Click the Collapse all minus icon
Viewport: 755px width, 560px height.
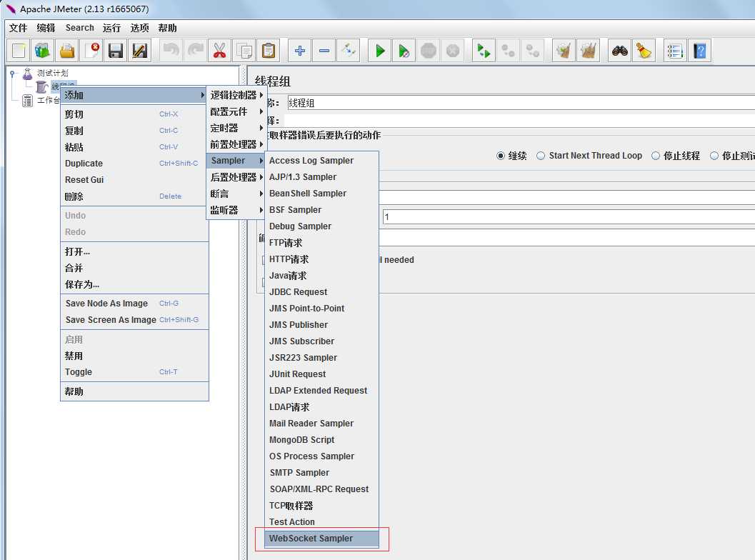click(x=324, y=51)
